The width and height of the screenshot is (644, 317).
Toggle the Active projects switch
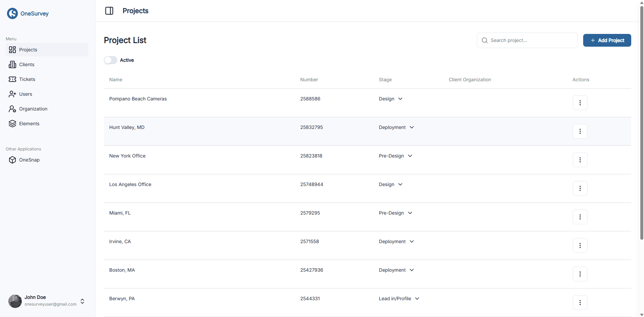(110, 60)
